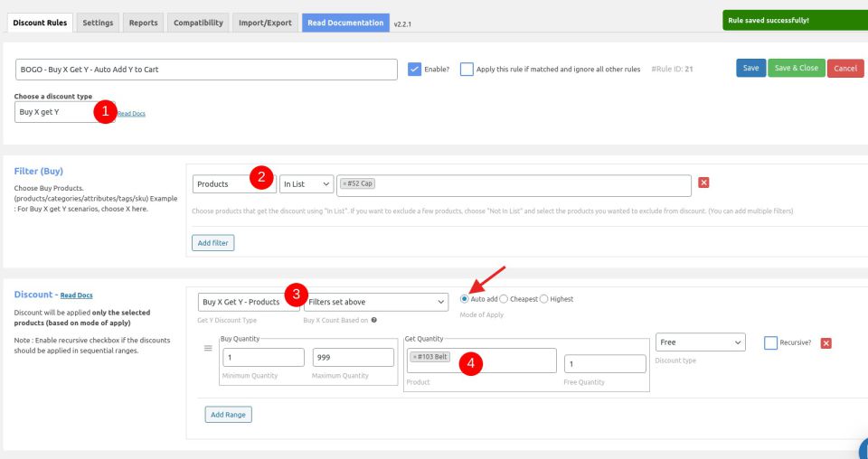
Task: Remove the Products filter with red X
Action: (x=703, y=183)
